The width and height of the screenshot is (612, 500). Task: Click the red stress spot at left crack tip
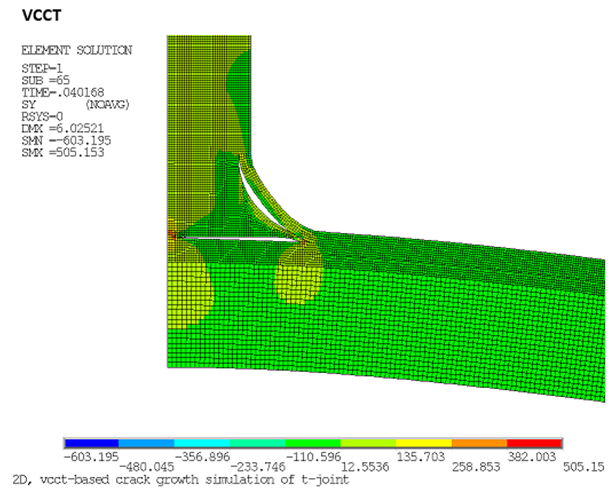coord(171,235)
